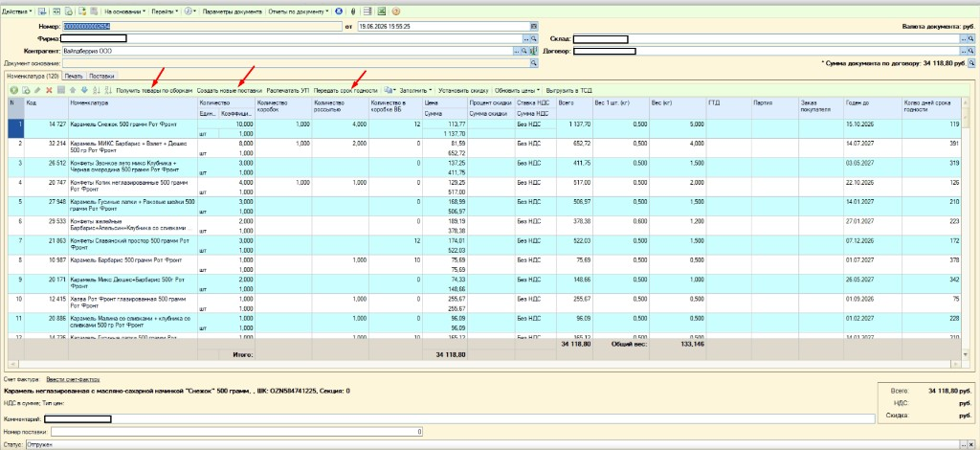Open the Действия dropdown menu
980x450 pixels.
[x=17, y=11]
